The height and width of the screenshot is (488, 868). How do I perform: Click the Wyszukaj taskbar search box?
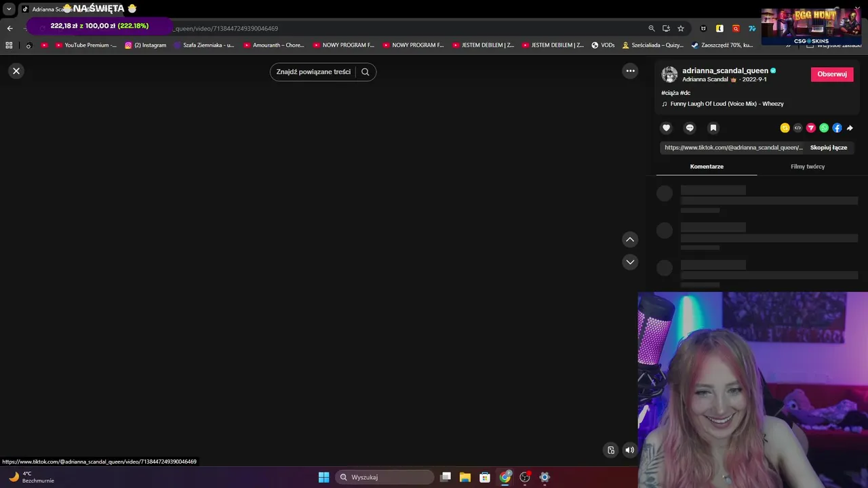(x=384, y=477)
